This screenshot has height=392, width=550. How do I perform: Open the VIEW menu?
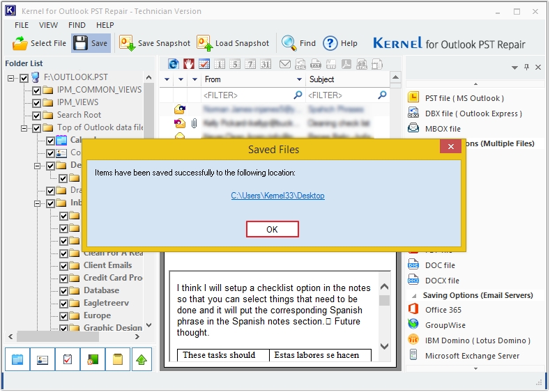coord(48,25)
